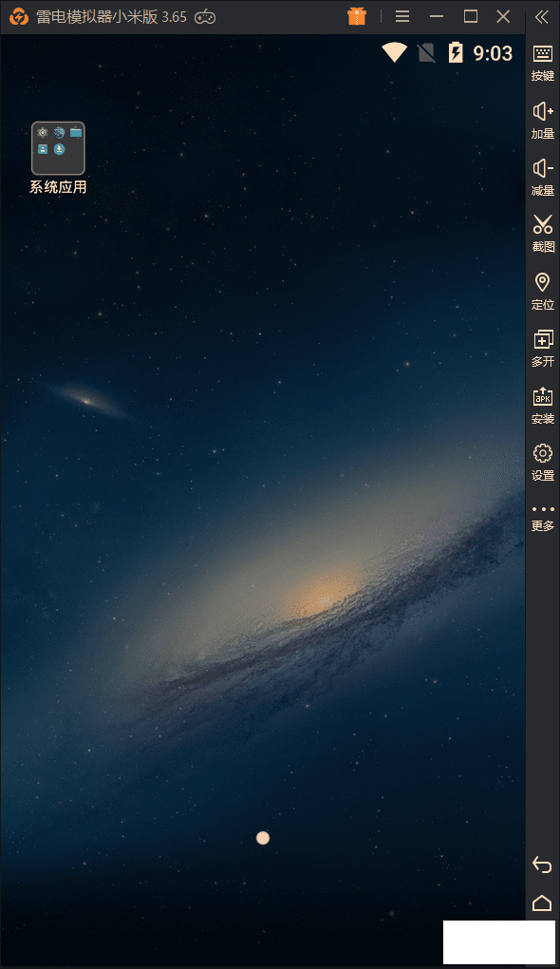This screenshot has width=560, height=969.
Task: Show more tools via 更多 dots
Action: pos(543,518)
